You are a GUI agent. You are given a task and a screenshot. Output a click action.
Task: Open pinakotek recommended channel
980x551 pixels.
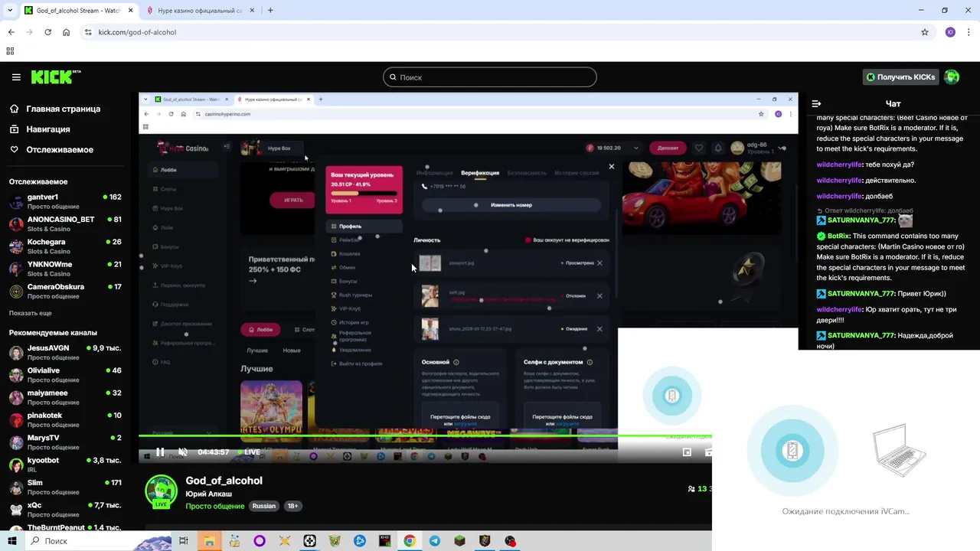point(65,419)
